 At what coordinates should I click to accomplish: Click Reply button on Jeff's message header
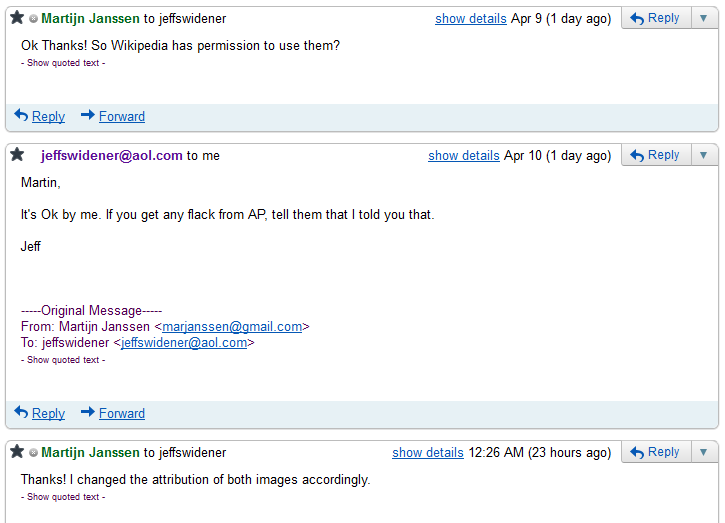click(x=654, y=155)
